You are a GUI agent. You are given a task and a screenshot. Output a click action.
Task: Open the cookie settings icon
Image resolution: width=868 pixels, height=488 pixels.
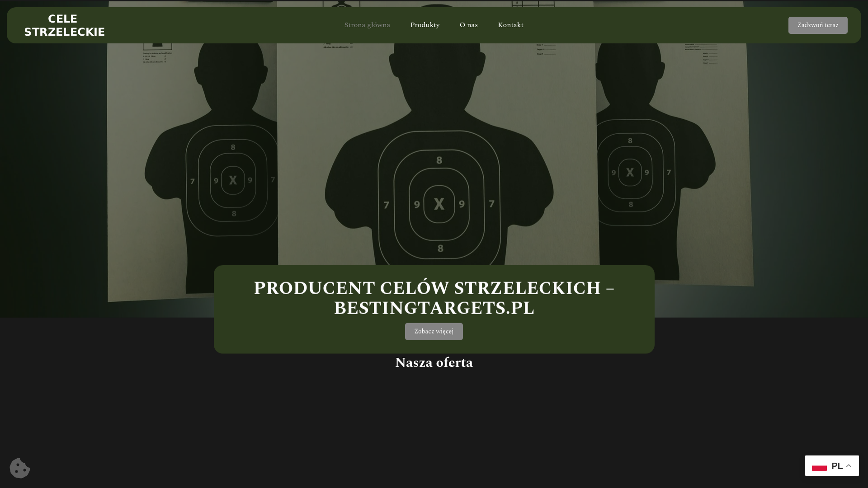(20, 468)
